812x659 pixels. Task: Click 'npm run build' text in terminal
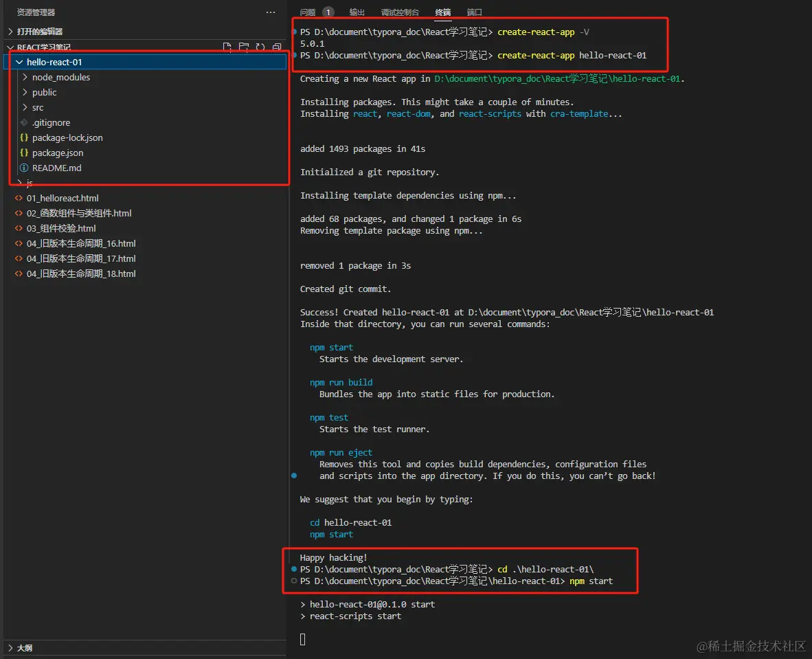pos(341,382)
